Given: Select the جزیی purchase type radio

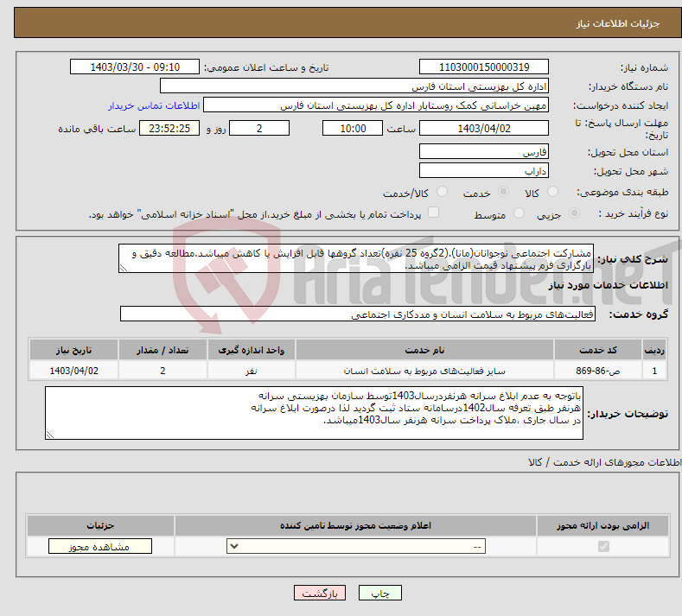Looking at the screenshot, I should 574,213.
